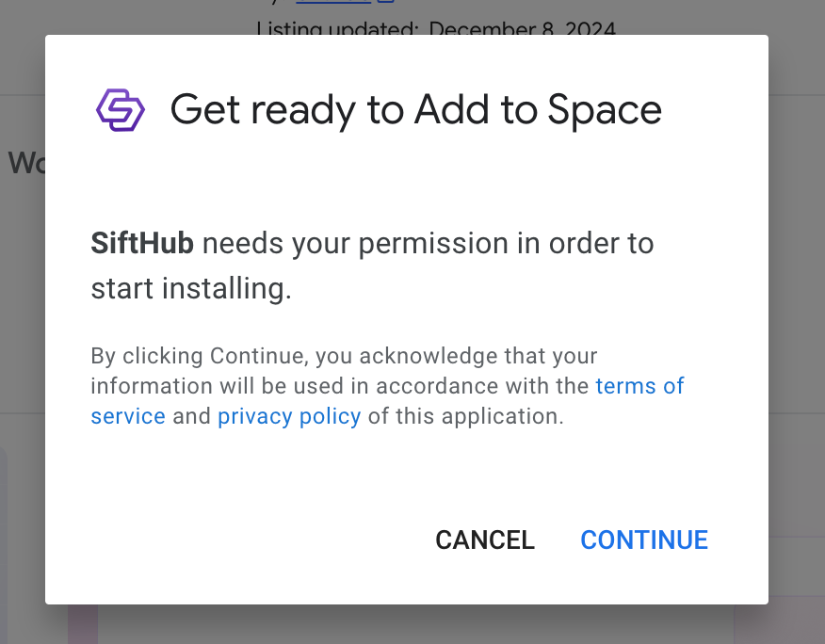Click the dimmed backdrop right of dialog

tap(797, 282)
